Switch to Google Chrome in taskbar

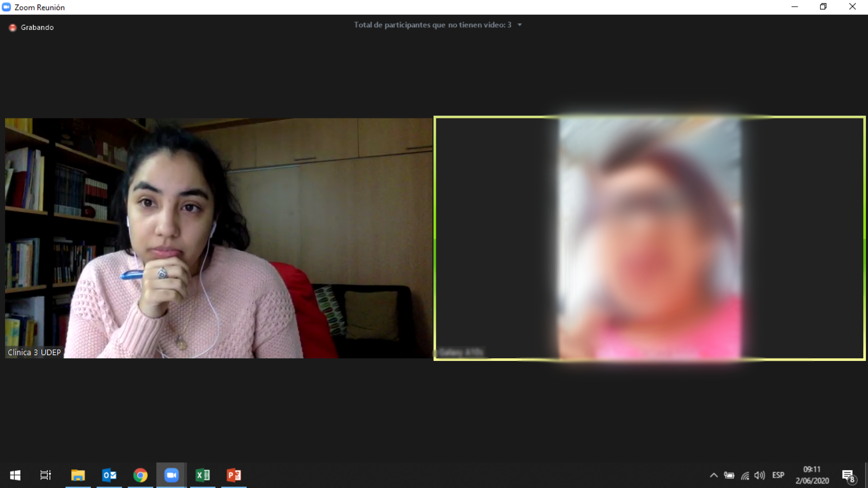(140, 475)
